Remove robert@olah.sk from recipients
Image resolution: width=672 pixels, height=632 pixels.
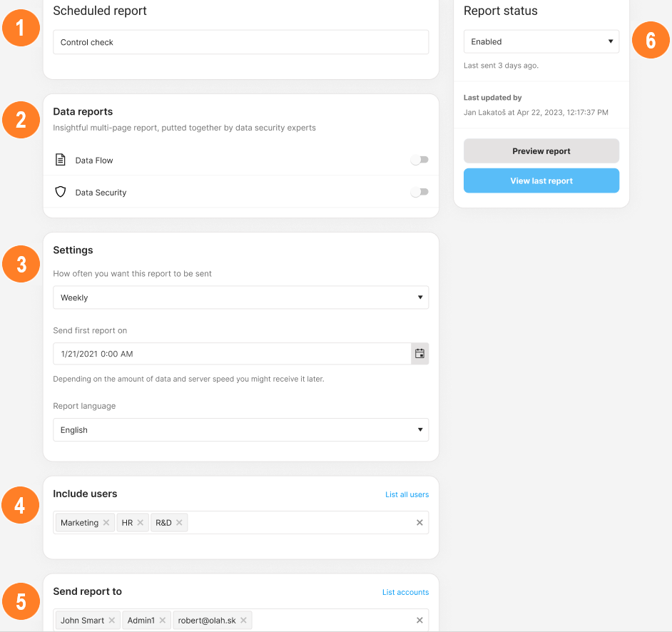click(243, 621)
